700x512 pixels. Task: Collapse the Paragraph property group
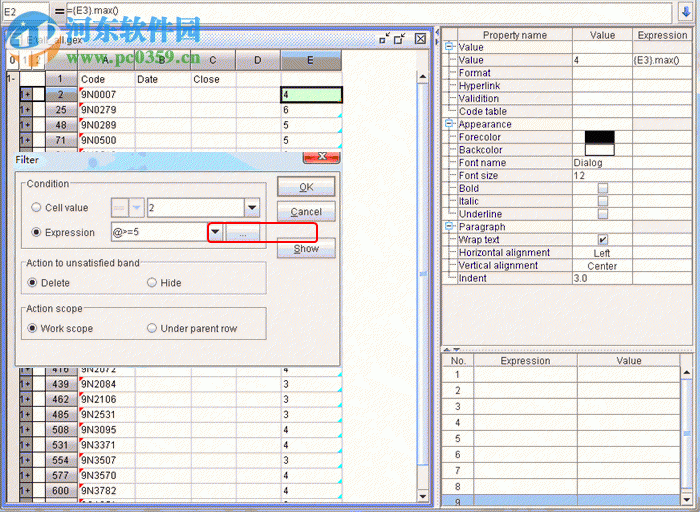[450, 226]
